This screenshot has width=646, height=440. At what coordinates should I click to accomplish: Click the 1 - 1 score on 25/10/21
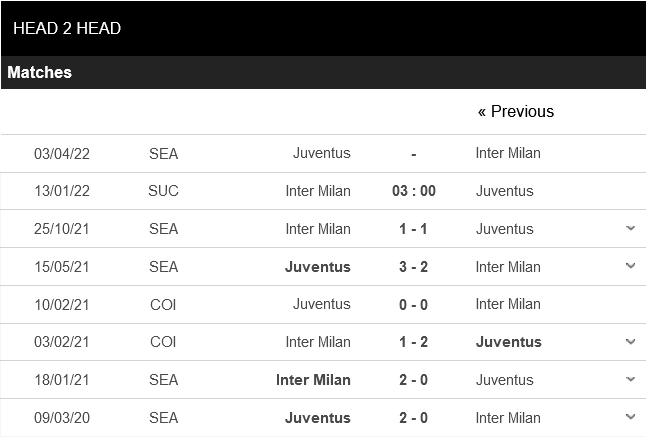[x=413, y=229]
